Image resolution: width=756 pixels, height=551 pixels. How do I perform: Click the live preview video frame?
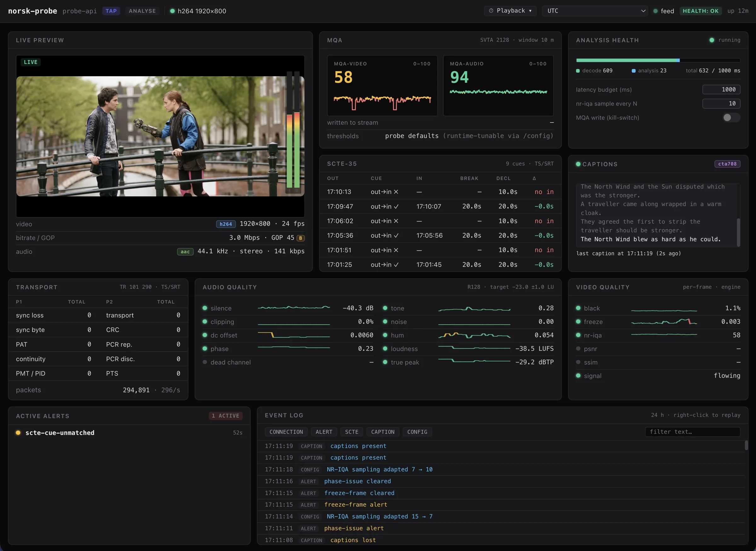160,136
